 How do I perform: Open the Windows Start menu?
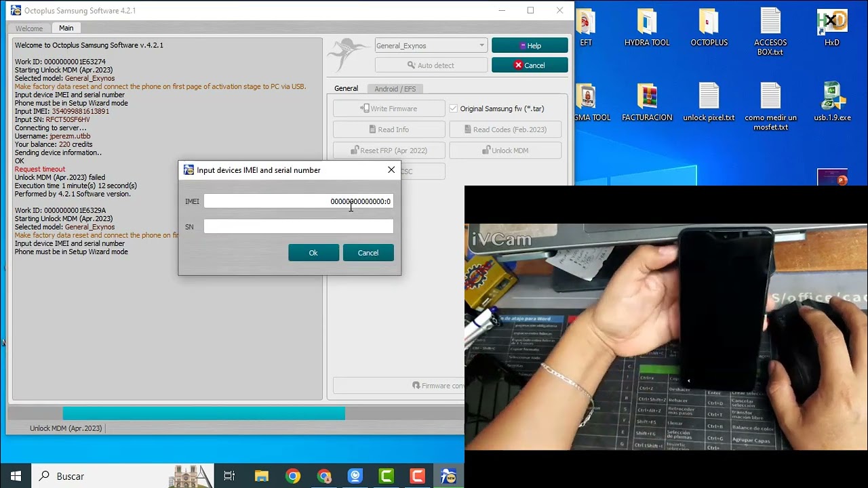pyautogui.click(x=16, y=476)
